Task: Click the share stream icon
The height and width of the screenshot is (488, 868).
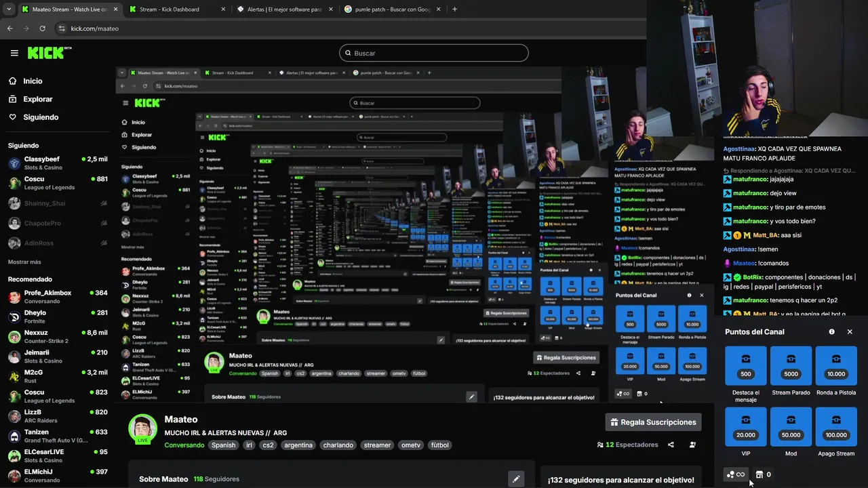Action: pyautogui.click(x=671, y=445)
